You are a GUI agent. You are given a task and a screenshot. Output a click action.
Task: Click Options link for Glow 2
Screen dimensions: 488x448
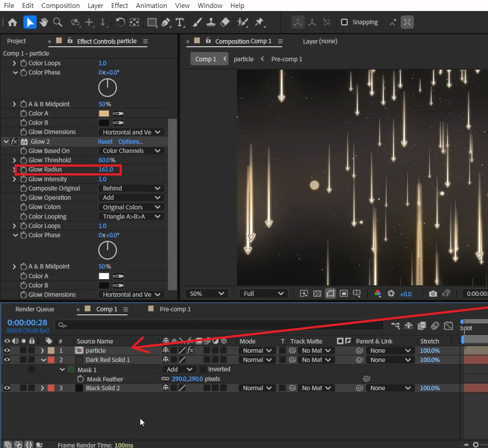(131, 142)
